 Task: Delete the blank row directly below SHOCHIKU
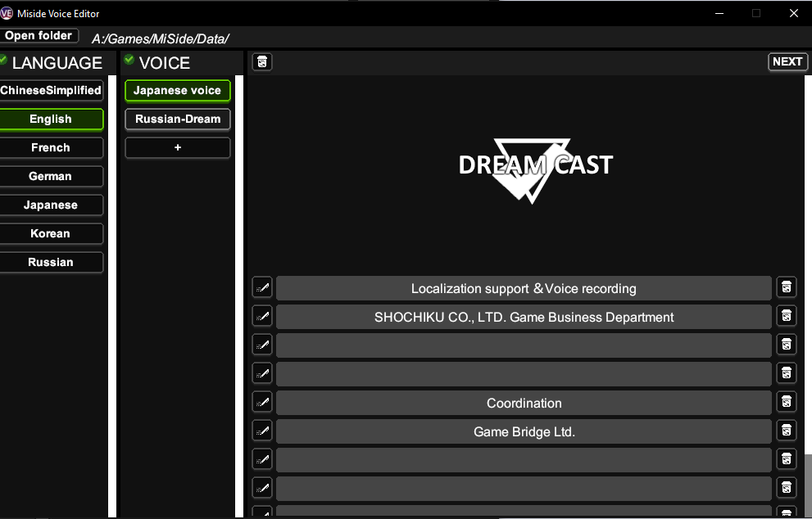[786, 345]
